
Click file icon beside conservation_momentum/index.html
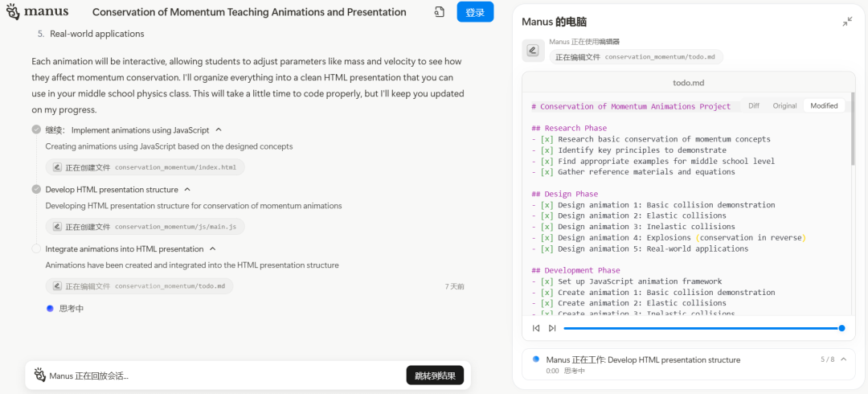pos(56,167)
